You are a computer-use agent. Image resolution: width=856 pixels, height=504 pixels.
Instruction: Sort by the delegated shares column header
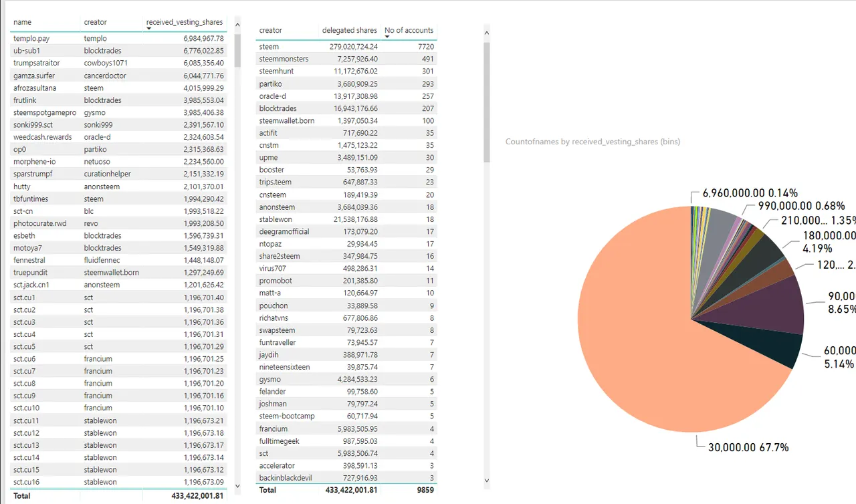[349, 30]
